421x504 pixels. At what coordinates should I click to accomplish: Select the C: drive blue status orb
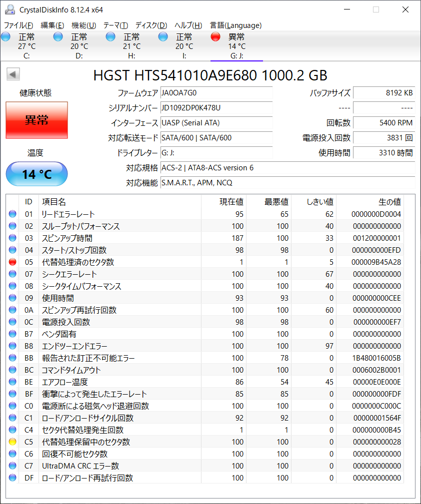[6, 36]
